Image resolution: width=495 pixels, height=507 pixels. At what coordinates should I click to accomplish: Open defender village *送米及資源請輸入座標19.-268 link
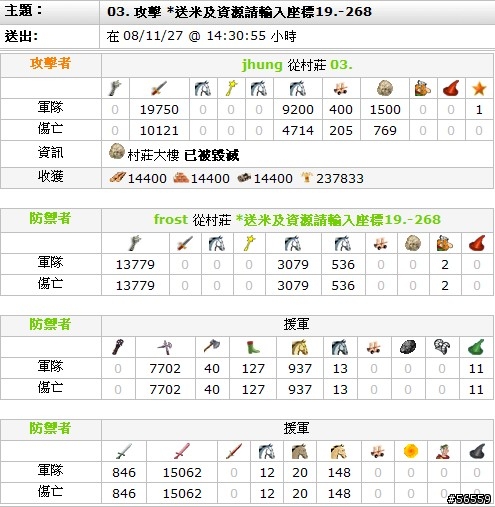338,219
